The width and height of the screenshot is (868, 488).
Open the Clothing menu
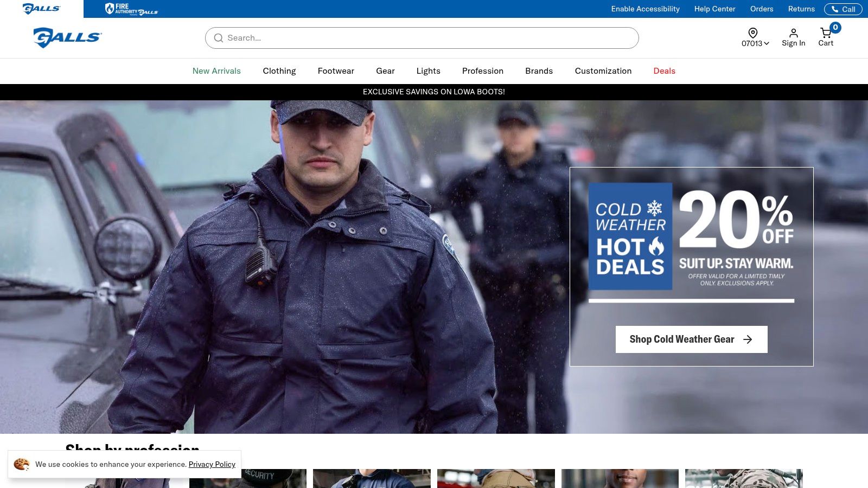pos(279,71)
